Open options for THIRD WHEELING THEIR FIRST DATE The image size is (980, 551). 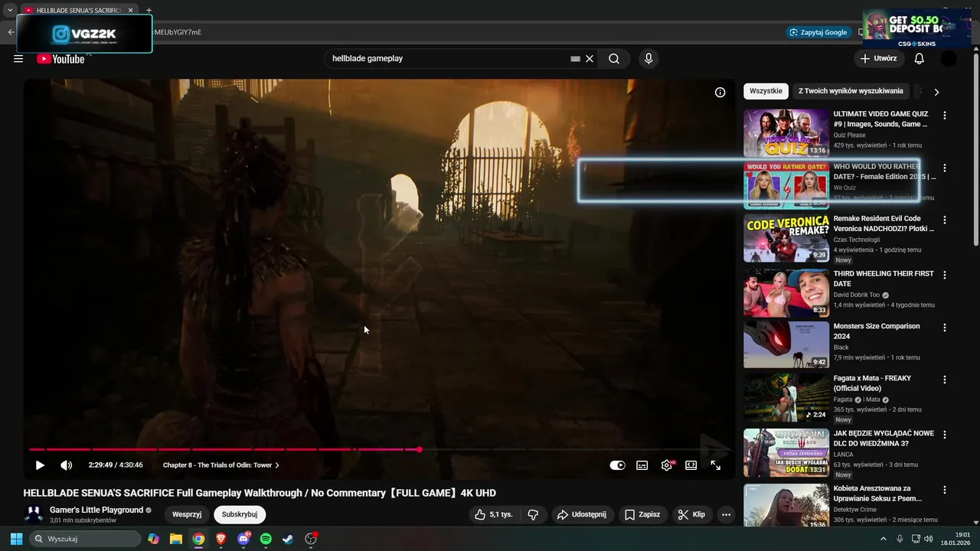click(x=944, y=275)
